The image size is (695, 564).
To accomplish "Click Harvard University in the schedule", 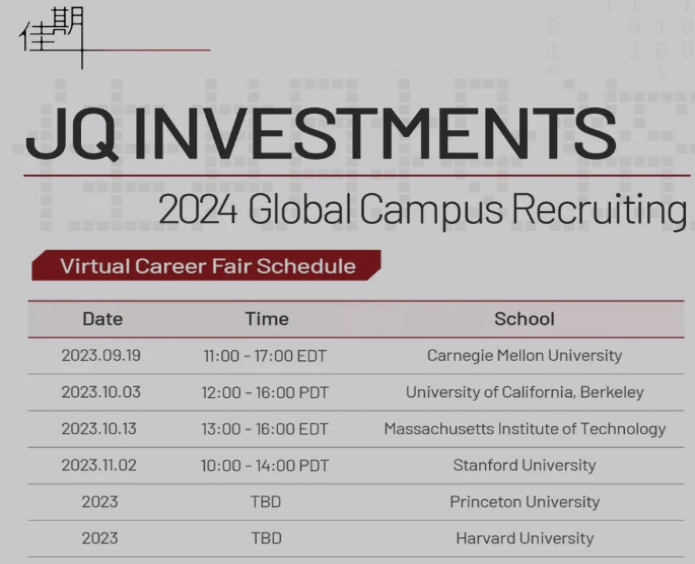I will 524,538.
